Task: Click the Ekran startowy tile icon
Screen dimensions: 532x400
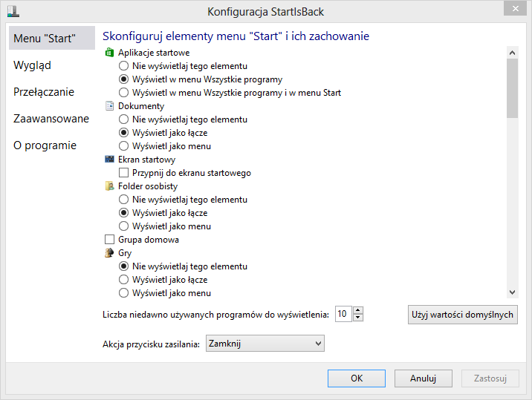Action: pos(109,159)
